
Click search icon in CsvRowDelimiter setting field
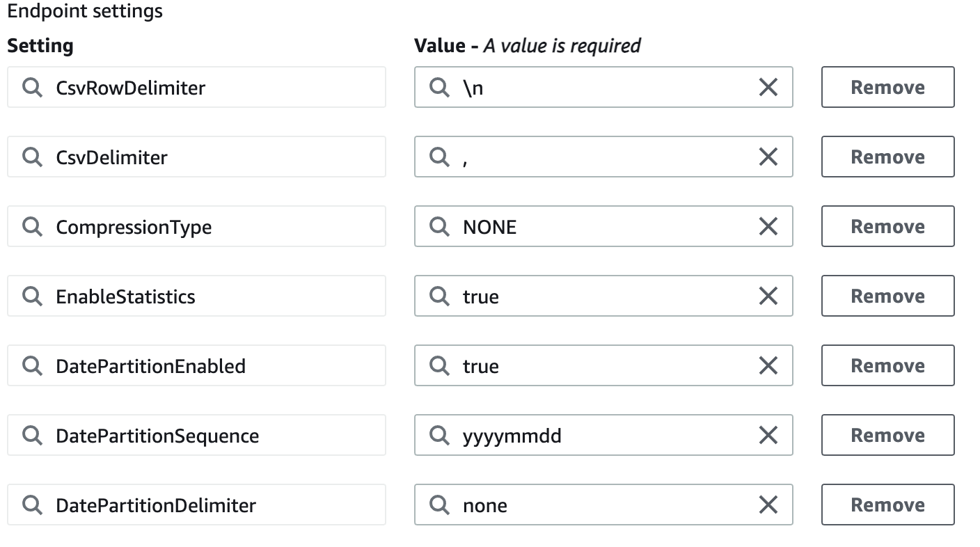(32, 87)
